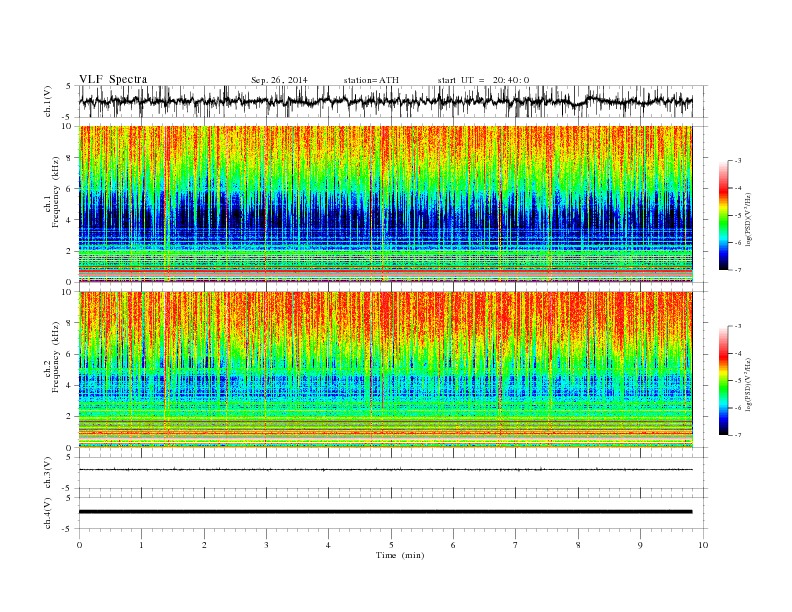The image size is (792, 612).
Task: Click the 'ch.4(V)' axis label
Action: pos(48,513)
